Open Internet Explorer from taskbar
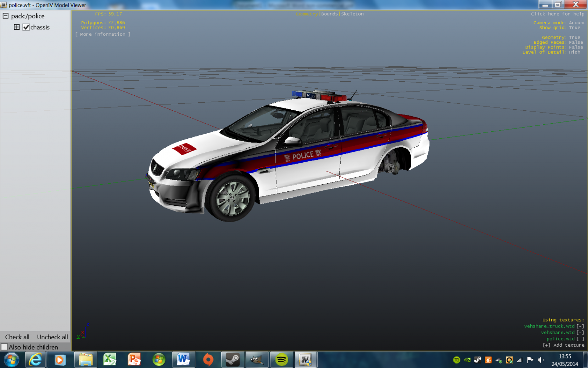588x368 pixels. pos(35,360)
